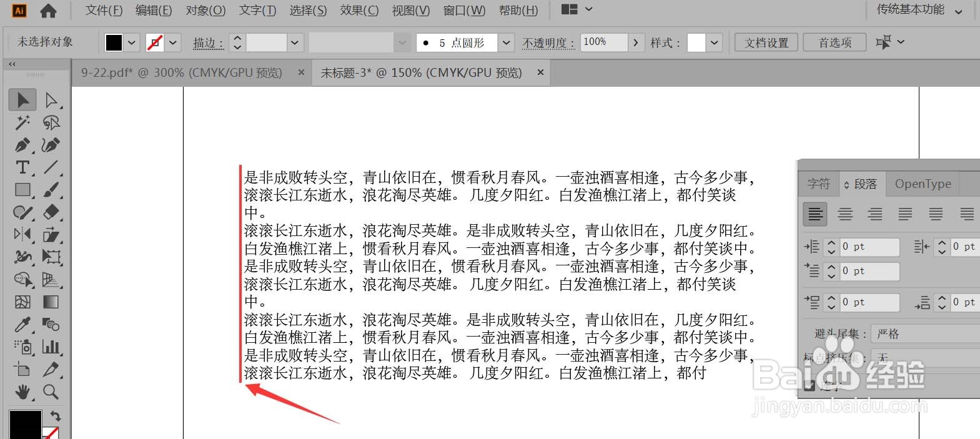Select the Direct Selection tool
Image resolution: width=980 pixels, height=439 pixels.
tap(51, 100)
